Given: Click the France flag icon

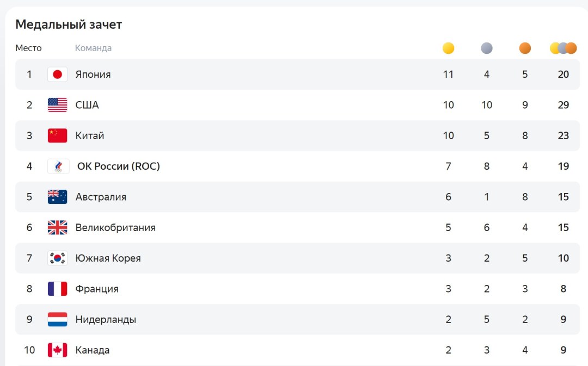Looking at the screenshot, I should pos(57,289).
